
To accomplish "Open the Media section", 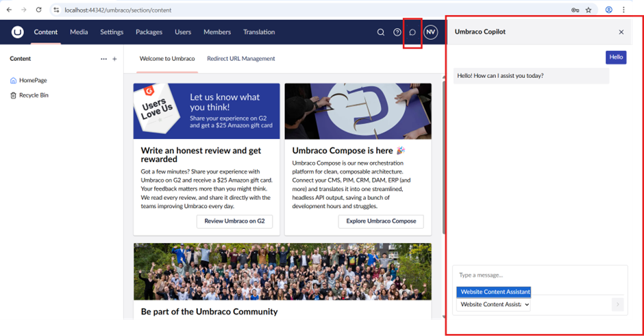I will click(x=79, y=32).
